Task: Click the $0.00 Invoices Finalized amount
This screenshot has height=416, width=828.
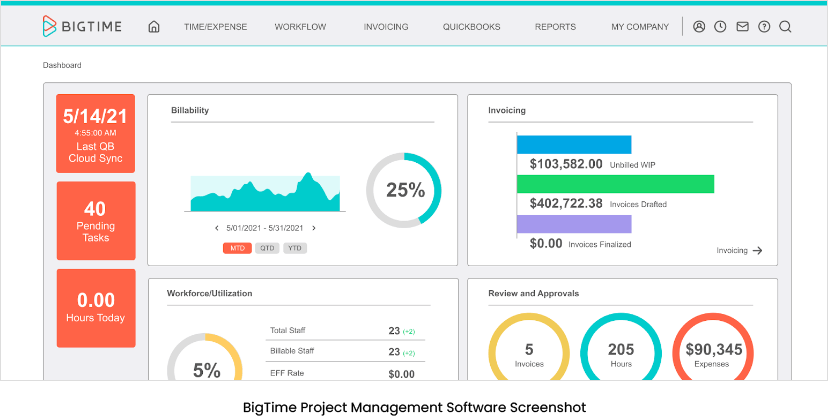Action: [x=546, y=244]
